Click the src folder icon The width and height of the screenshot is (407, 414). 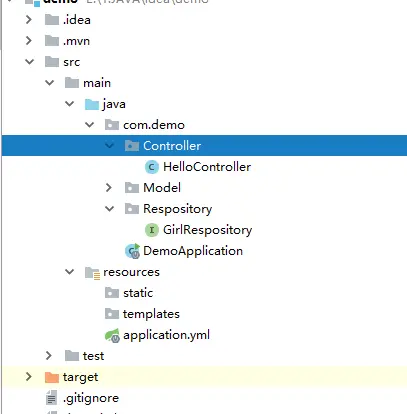(52, 62)
